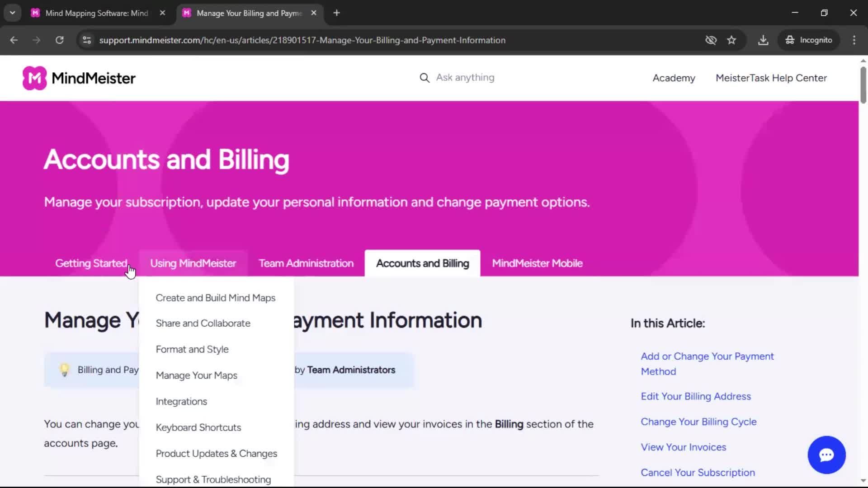Open the tab search dropdown arrow
The image size is (868, 488).
[13, 13]
